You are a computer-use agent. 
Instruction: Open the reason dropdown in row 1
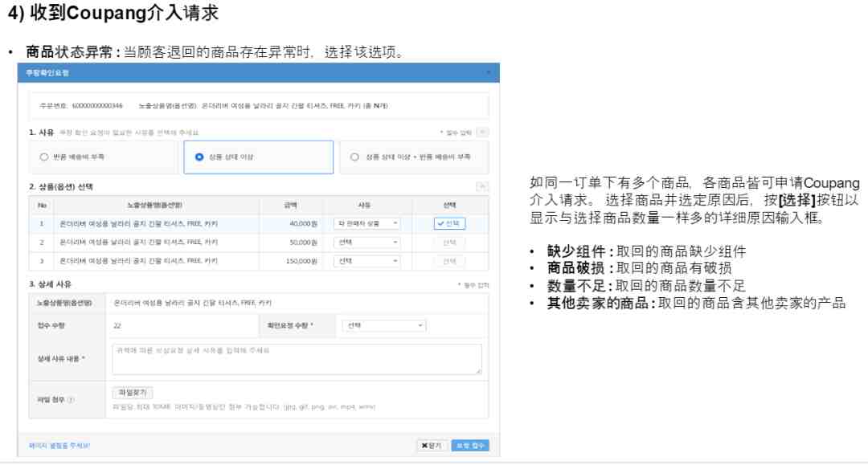[366, 223]
